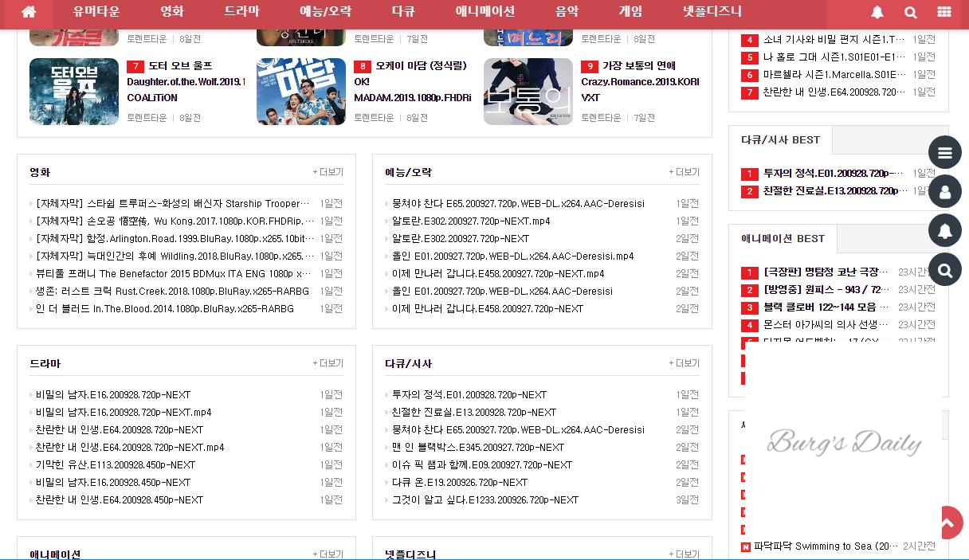
Task: Show more in 영화 section
Action: (x=328, y=172)
